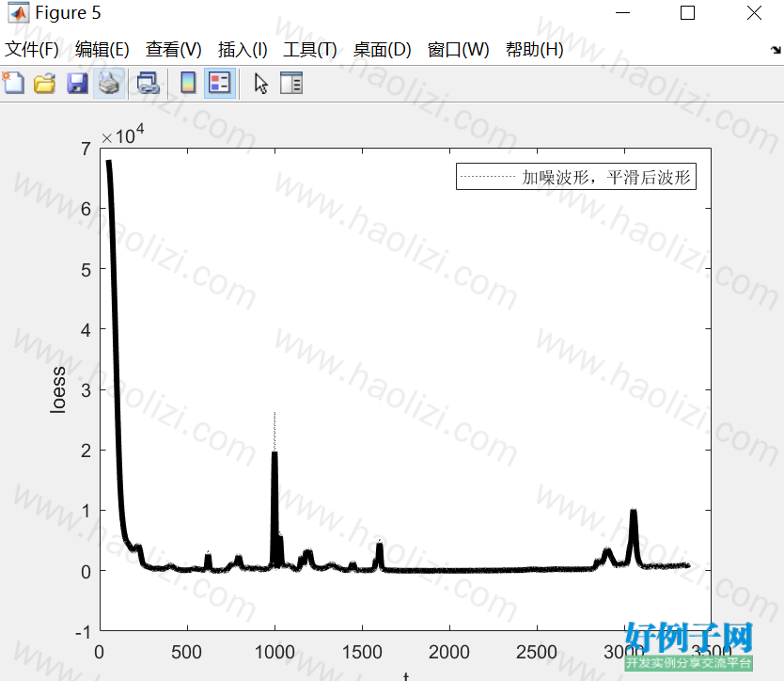Click the MATLAB Figure 5 title icon
784x681 pixels.
(18, 13)
